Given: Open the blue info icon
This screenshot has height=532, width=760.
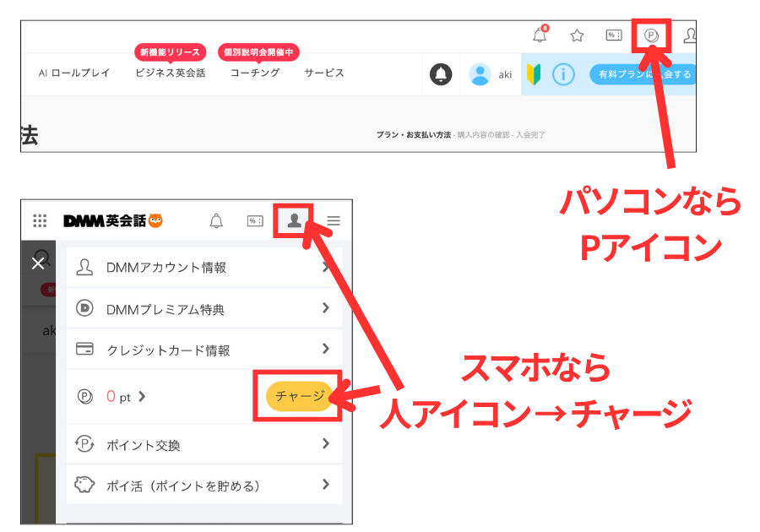Looking at the screenshot, I should (x=562, y=75).
